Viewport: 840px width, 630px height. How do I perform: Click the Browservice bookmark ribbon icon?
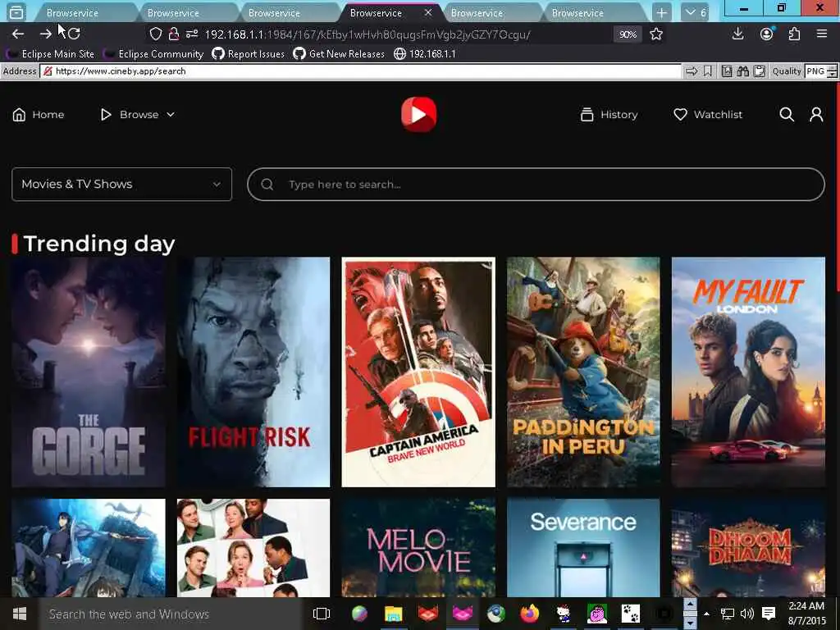tap(708, 71)
